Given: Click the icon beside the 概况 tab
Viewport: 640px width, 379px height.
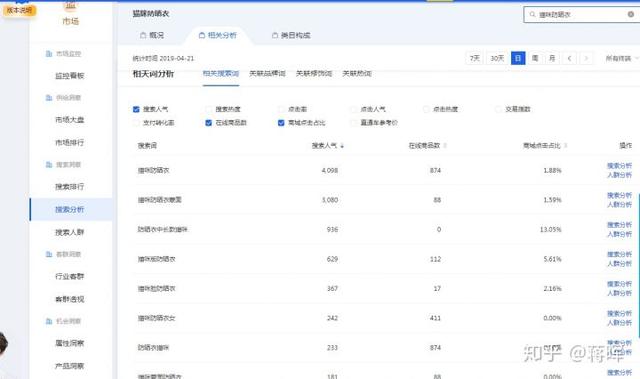Looking at the screenshot, I should point(143,35).
